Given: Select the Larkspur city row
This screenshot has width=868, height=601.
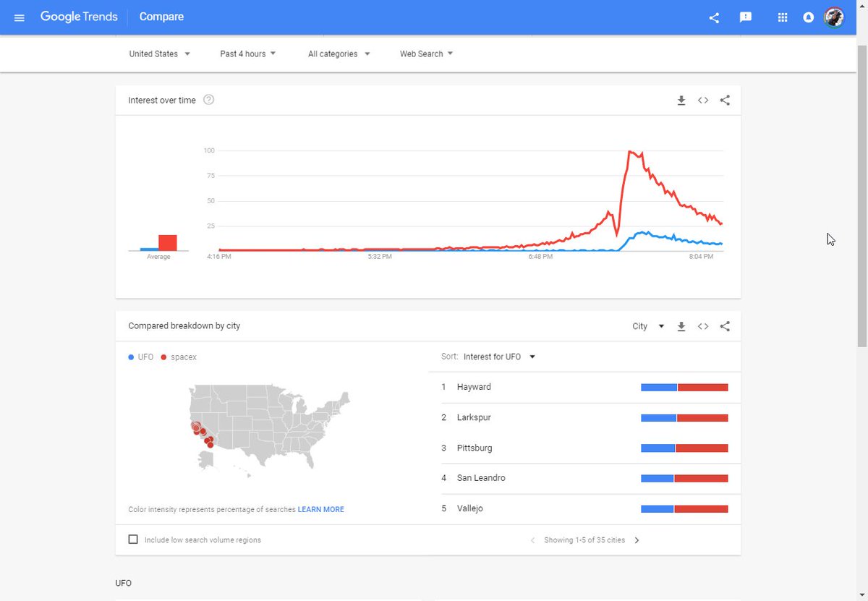Looking at the screenshot, I should pos(584,417).
